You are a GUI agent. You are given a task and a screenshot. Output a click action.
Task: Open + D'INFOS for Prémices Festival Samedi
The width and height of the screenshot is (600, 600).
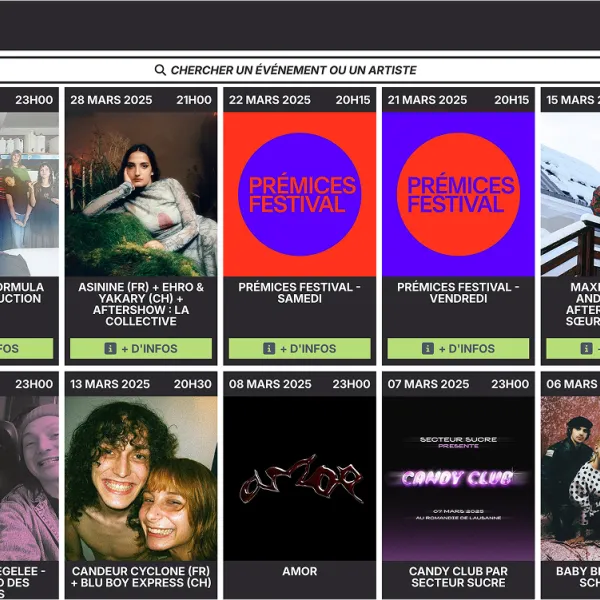click(x=300, y=348)
